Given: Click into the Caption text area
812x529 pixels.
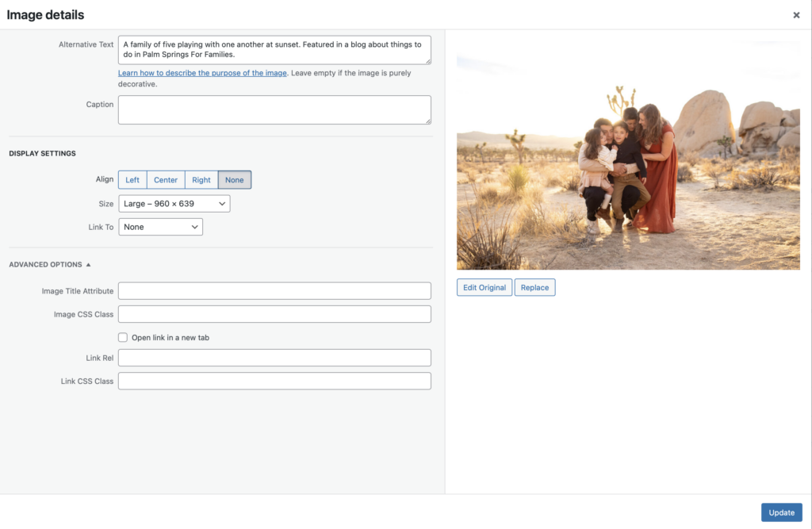Looking at the screenshot, I should pyautogui.click(x=274, y=110).
